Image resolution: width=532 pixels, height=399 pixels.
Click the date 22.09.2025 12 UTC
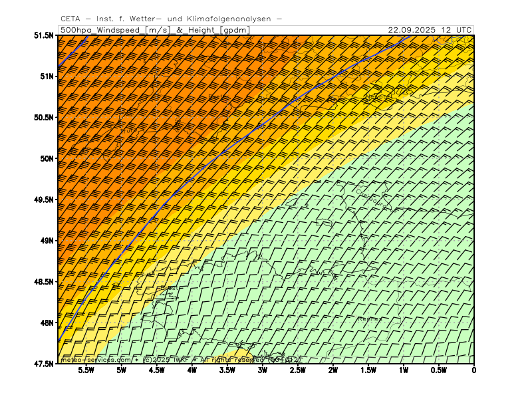430,30
